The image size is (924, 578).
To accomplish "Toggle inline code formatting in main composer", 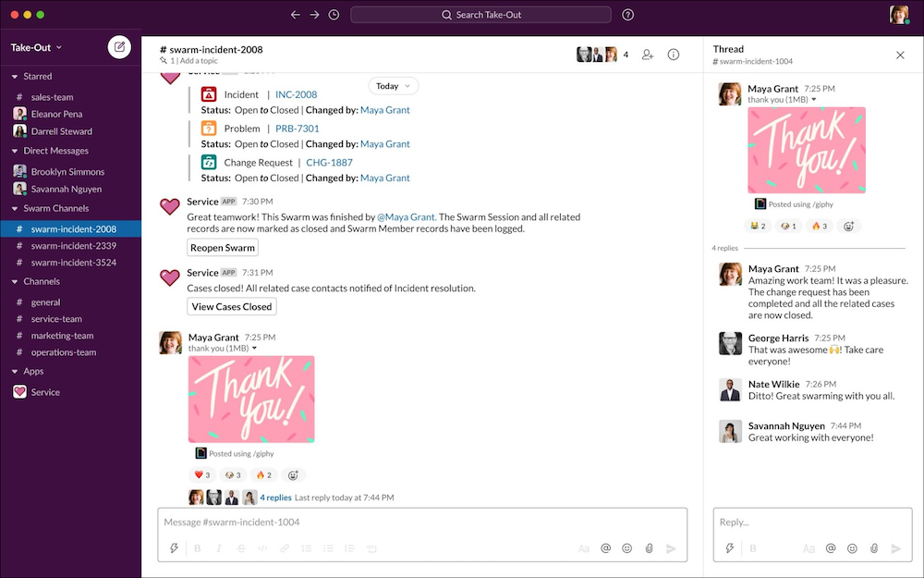I will click(x=262, y=547).
